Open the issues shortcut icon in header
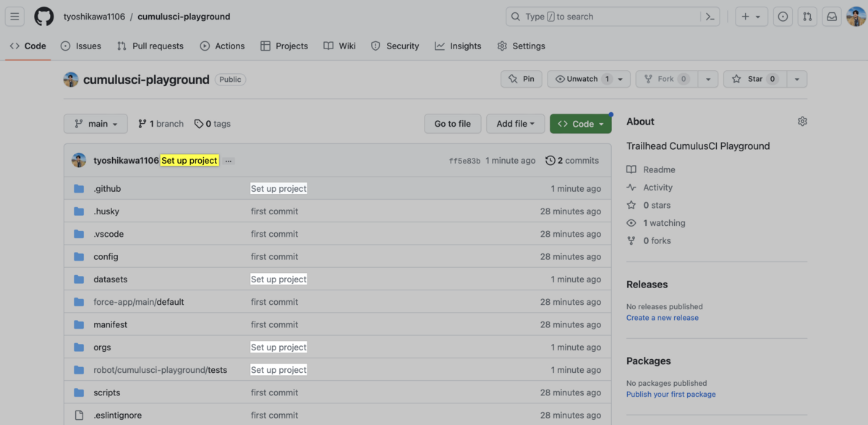 point(783,17)
